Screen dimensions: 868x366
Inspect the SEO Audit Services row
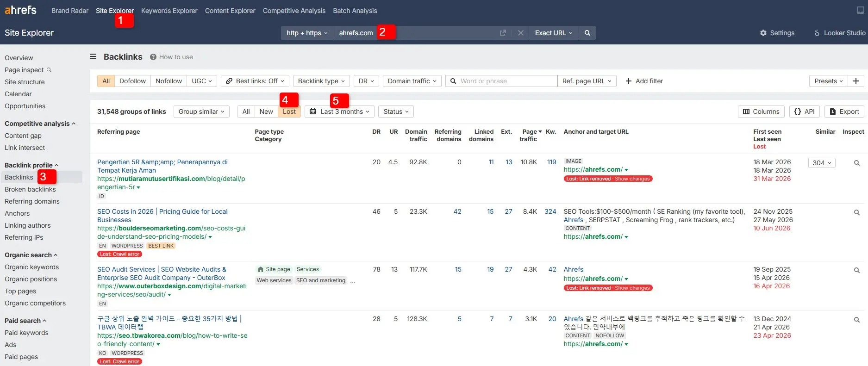pyautogui.click(x=857, y=270)
